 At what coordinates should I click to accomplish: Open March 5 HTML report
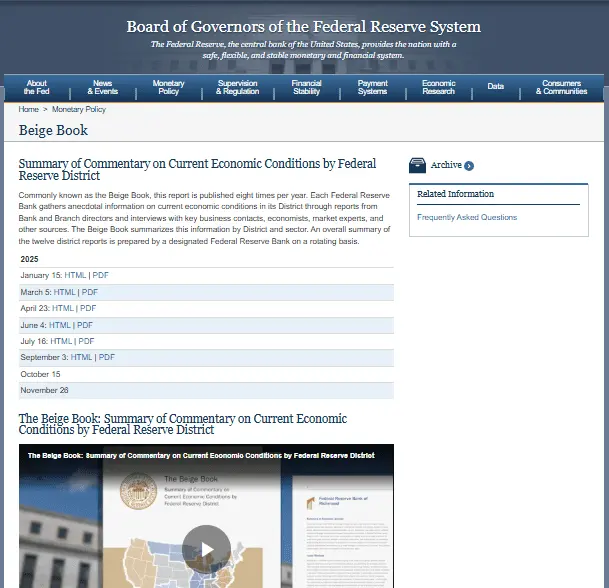[x=64, y=292]
